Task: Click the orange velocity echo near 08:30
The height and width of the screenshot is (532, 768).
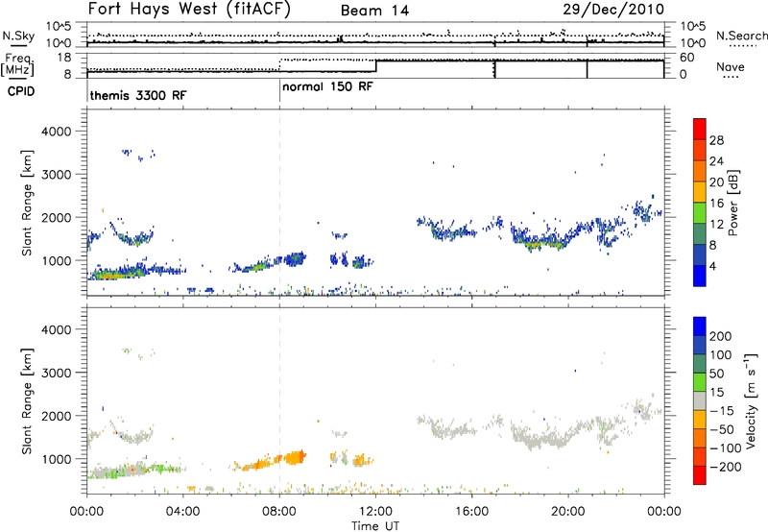Action: click(295, 457)
